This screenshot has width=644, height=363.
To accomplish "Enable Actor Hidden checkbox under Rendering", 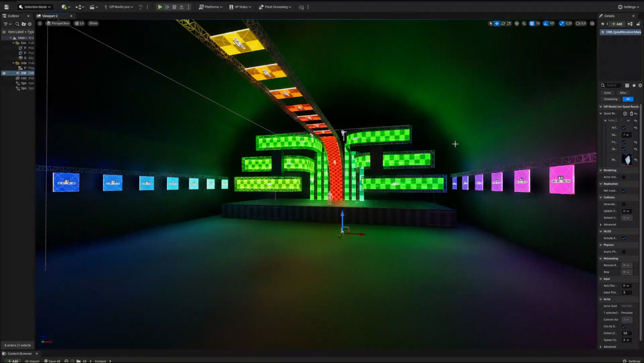I will 624,177.
